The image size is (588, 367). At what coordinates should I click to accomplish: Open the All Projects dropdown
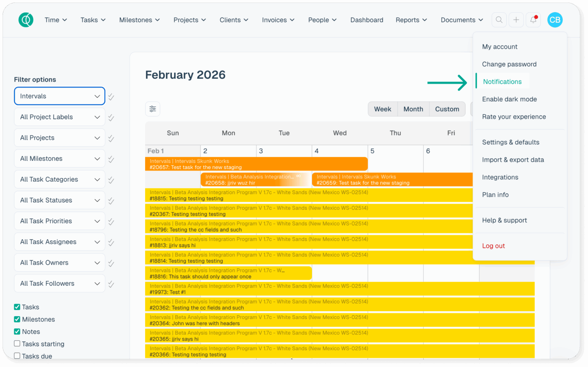(x=60, y=138)
